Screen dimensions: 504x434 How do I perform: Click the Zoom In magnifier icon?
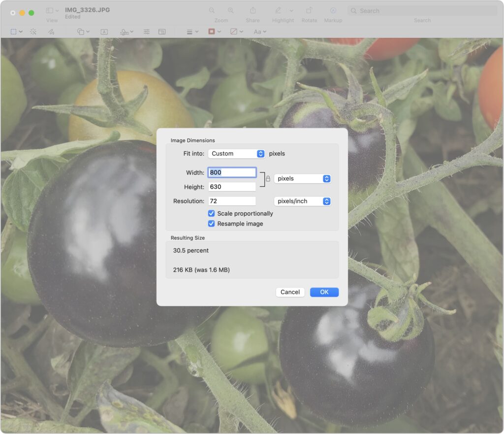coord(230,10)
